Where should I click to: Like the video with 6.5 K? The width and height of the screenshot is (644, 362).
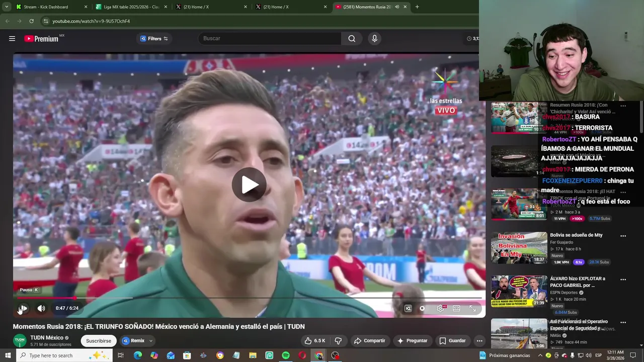tap(315, 341)
